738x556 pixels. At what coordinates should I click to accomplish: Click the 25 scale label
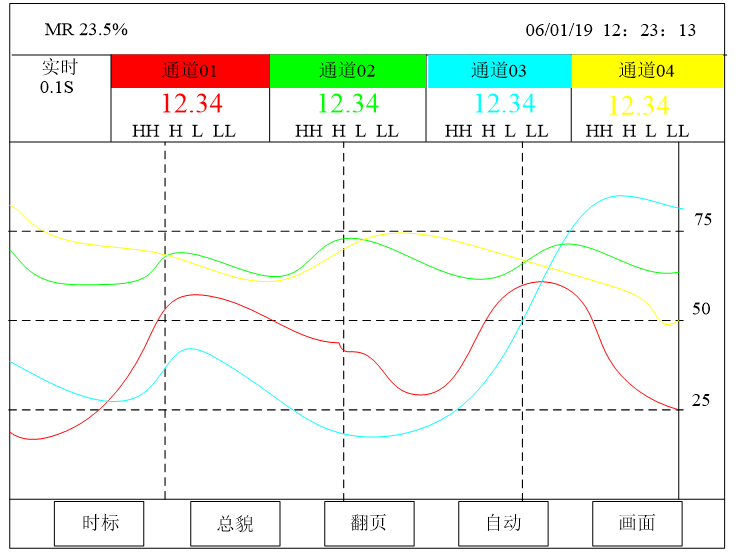701,400
